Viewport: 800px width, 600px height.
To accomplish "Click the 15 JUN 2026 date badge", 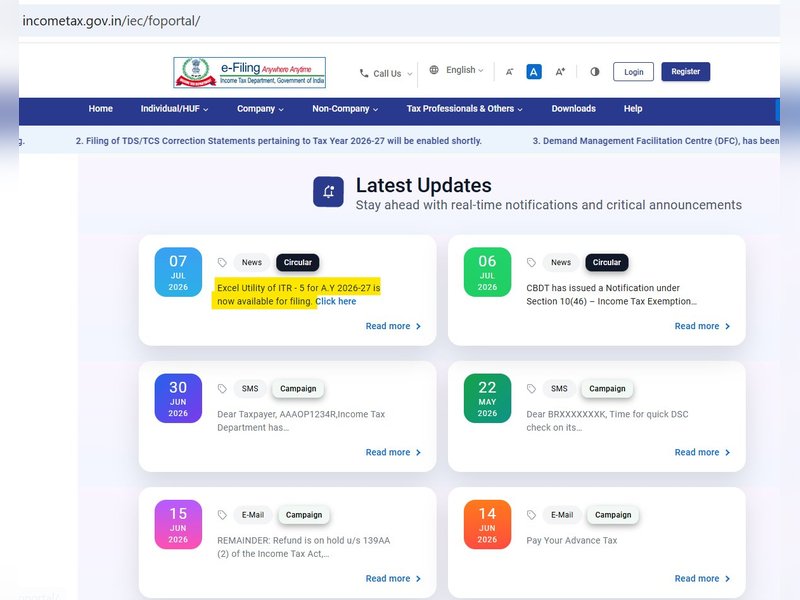I will 178,524.
